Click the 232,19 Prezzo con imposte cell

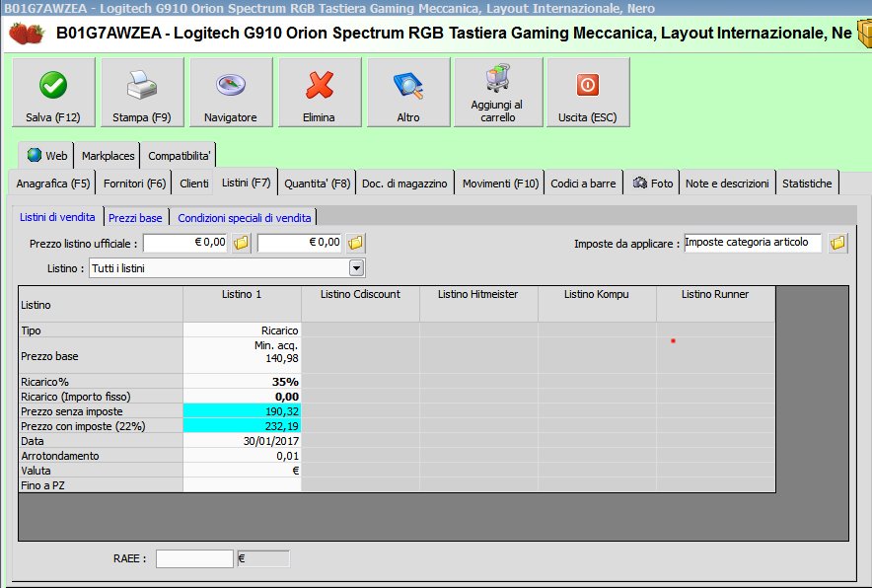point(242,426)
